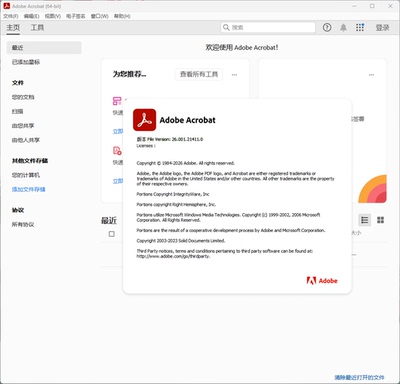This screenshot has height=384, width=400.
Task: Click the Copyright 1984-2026 Adobe line
Action: 186,163
